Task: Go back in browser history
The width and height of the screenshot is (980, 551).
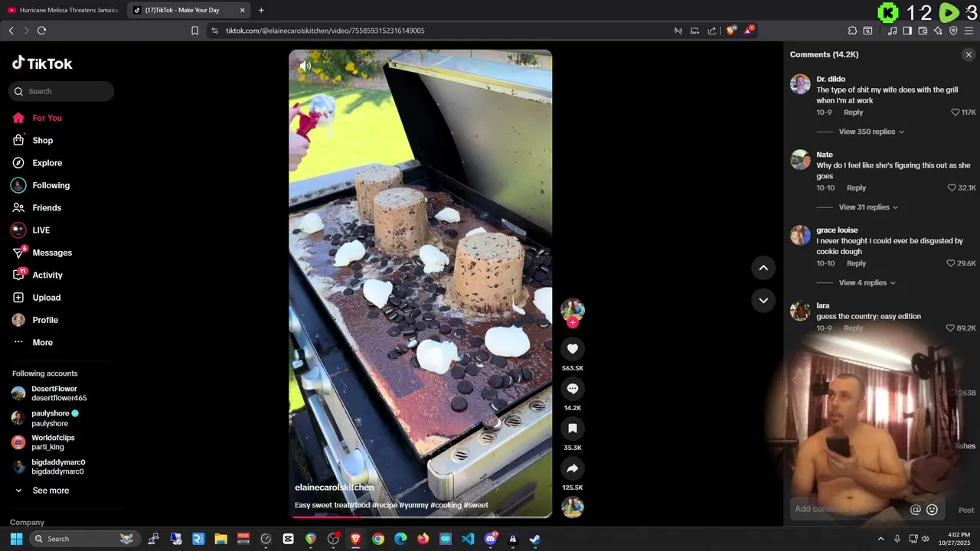Action: pyautogui.click(x=11, y=31)
